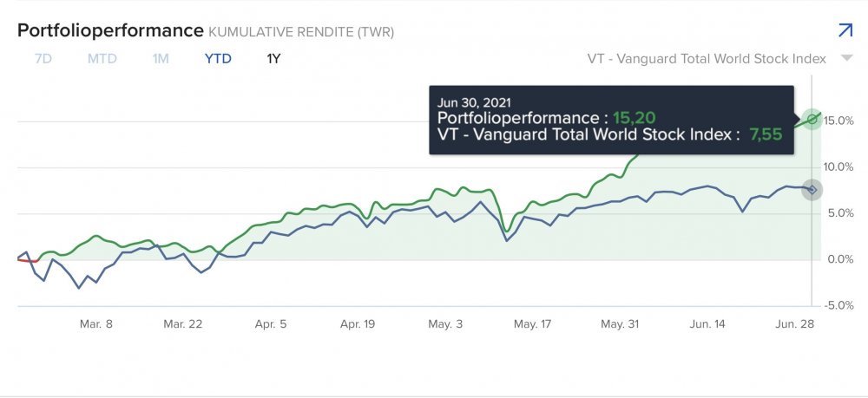Click the Mar. 8 date axis label

95,323
